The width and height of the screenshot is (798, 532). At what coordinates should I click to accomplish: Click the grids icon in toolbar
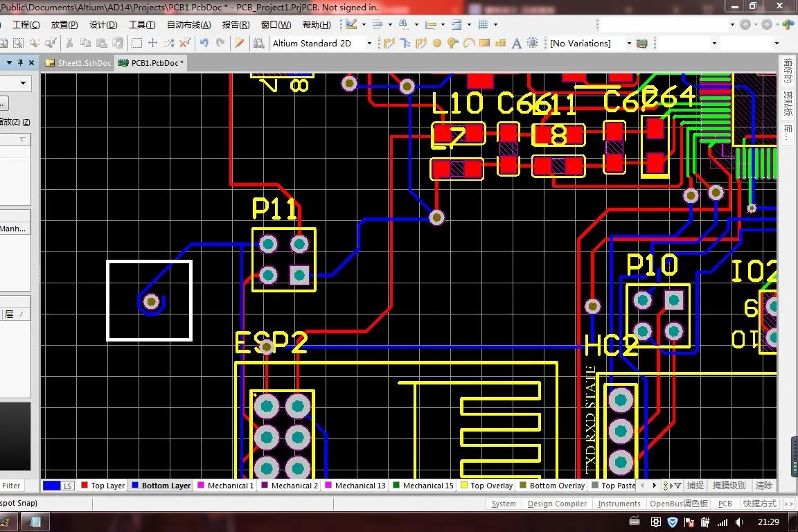pyautogui.click(x=483, y=24)
